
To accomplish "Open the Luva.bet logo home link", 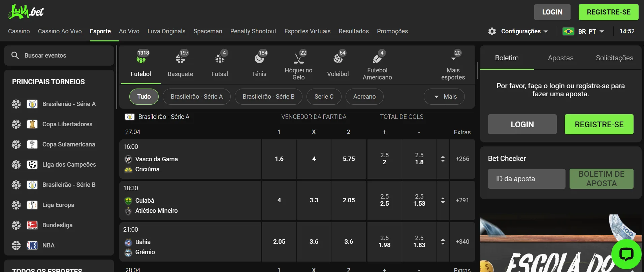I will [x=26, y=12].
